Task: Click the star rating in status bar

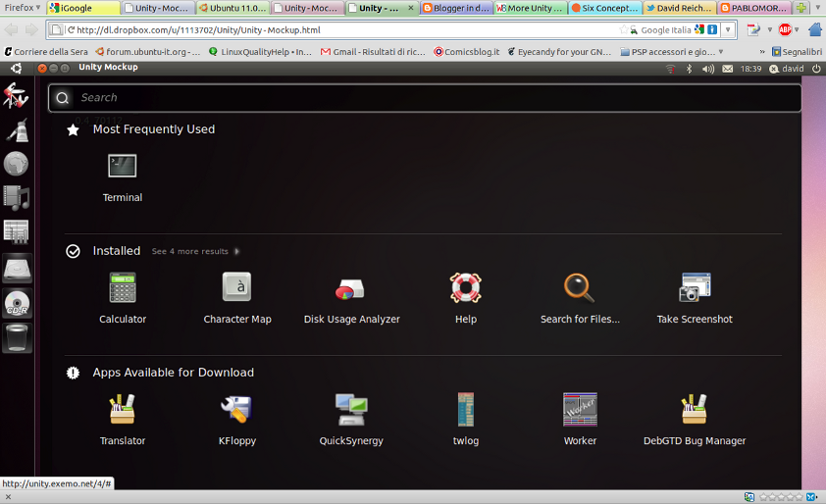Action: point(781,496)
